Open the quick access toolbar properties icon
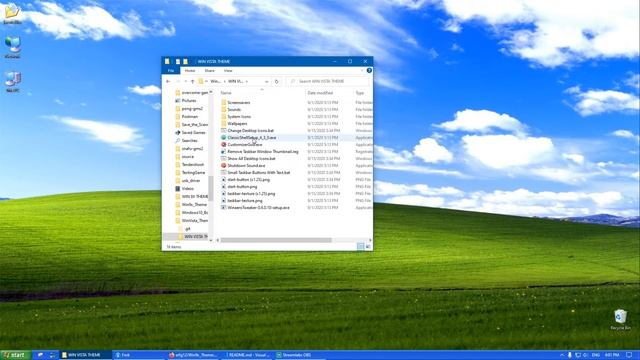This screenshot has width=640, height=360. pos(178,61)
